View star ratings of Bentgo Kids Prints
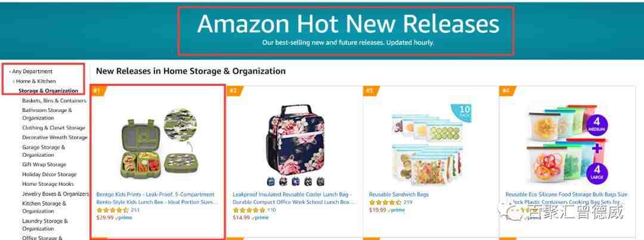This screenshot has width=644, height=240. point(113,210)
